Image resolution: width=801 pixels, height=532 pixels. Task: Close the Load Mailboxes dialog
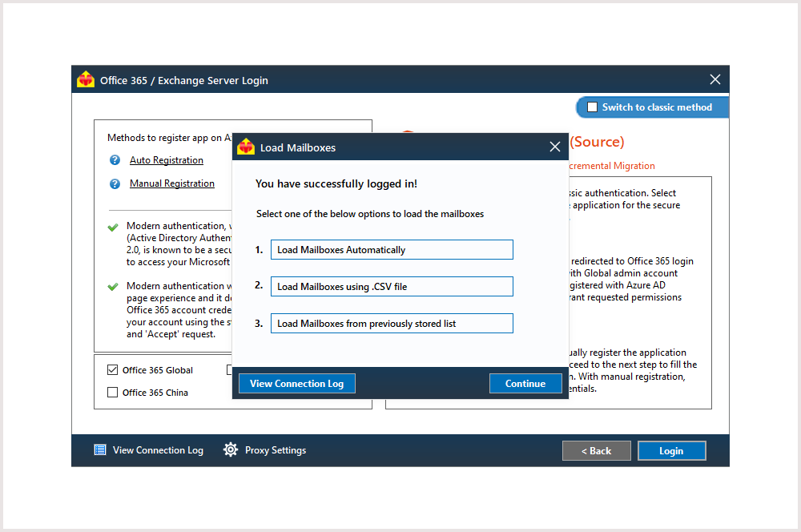coord(555,147)
